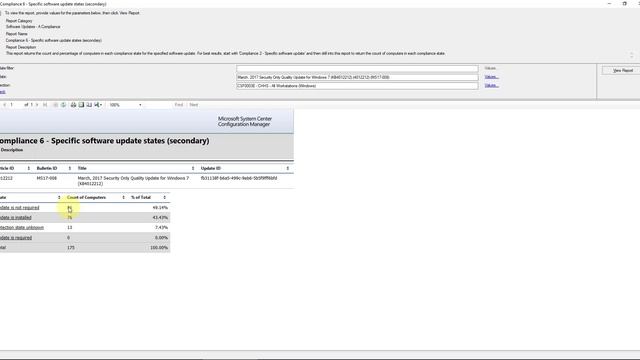Open the page setup icon
Screen dimensions: 640x360
click(89, 105)
